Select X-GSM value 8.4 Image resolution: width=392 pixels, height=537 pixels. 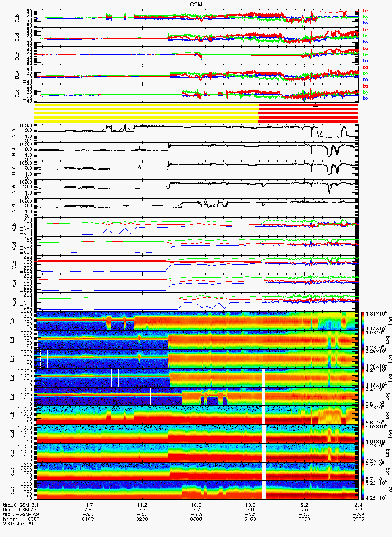click(359, 505)
